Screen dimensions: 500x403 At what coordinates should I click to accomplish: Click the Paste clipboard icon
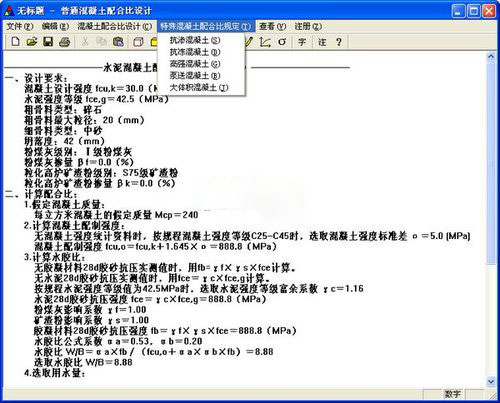click(118, 42)
